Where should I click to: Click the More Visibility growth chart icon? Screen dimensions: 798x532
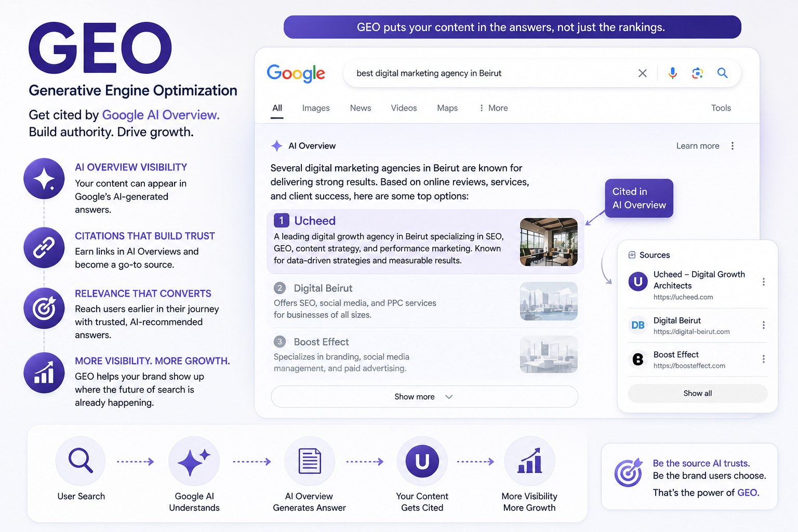(x=44, y=373)
